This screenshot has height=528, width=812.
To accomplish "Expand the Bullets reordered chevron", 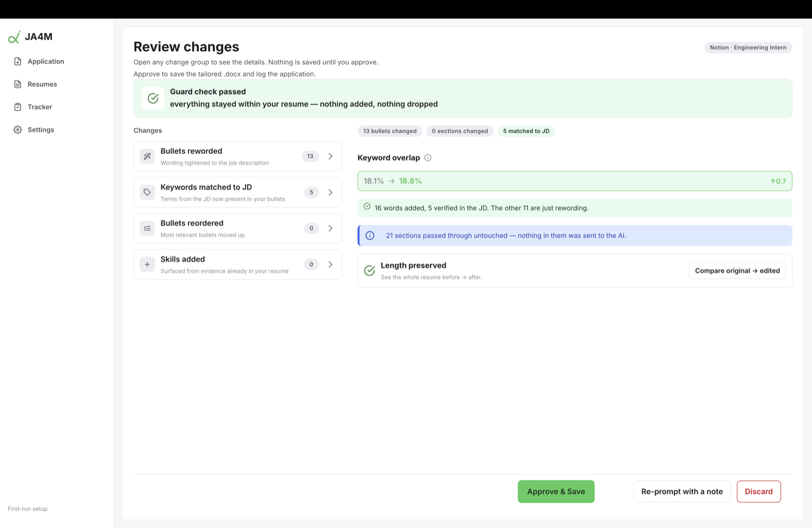I will click(330, 229).
